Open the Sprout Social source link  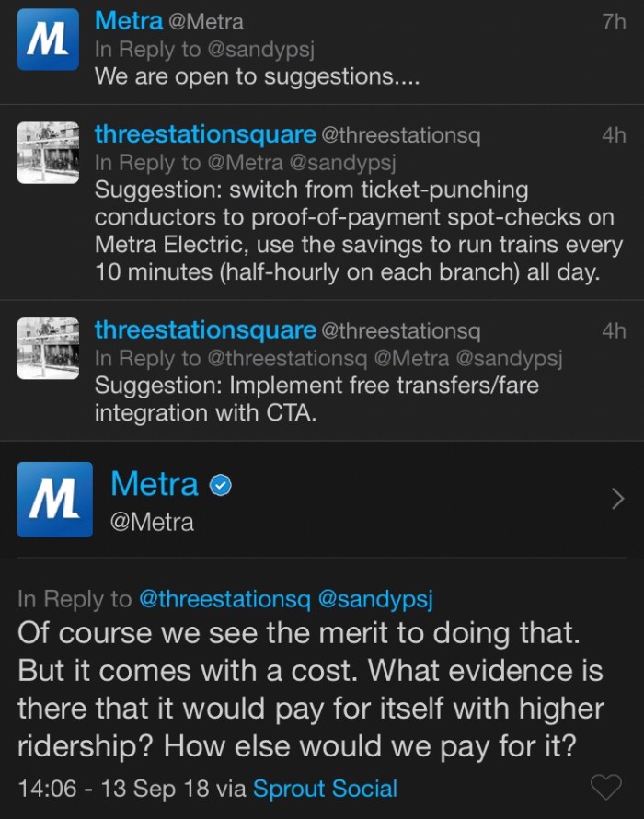point(325,789)
